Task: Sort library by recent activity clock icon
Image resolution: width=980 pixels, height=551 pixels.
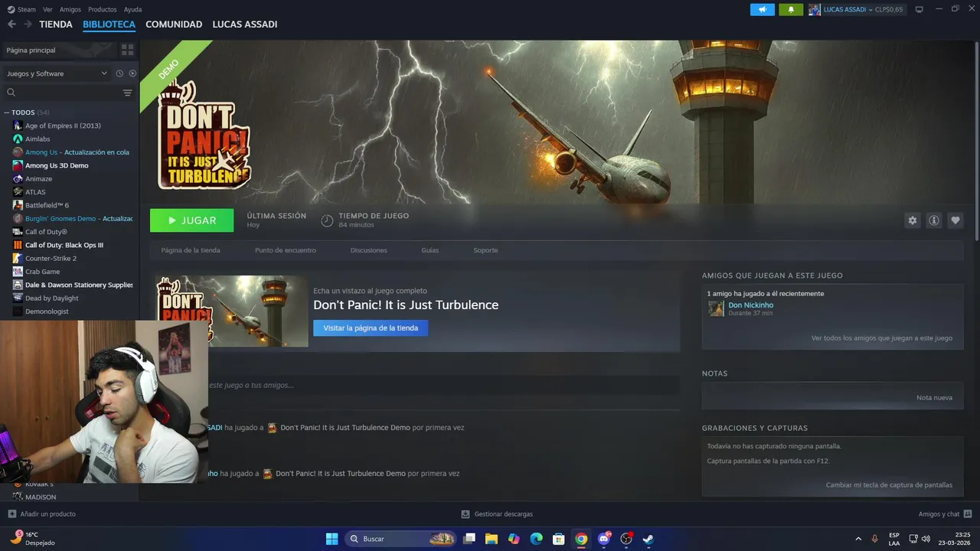Action: click(119, 73)
